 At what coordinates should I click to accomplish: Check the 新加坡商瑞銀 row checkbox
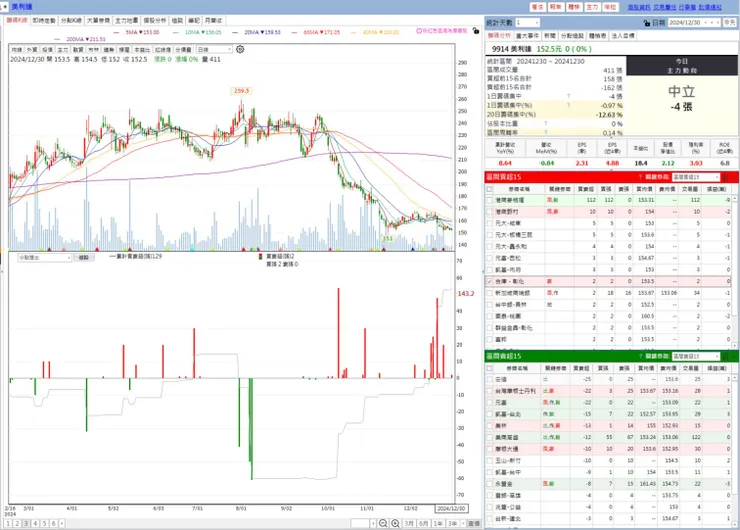[489, 293]
